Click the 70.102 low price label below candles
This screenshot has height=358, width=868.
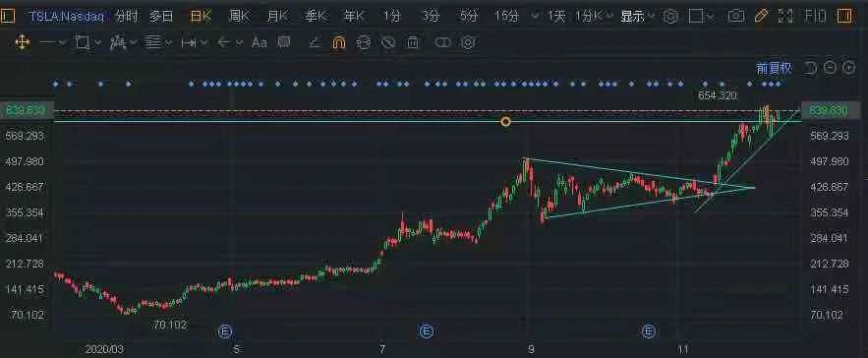point(170,325)
